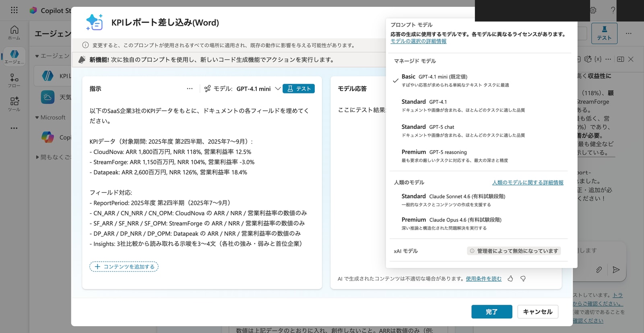Click the 管理者によって無効になっています badge
Image resolution: width=644 pixels, height=333 pixels.
(x=514, y=251)
